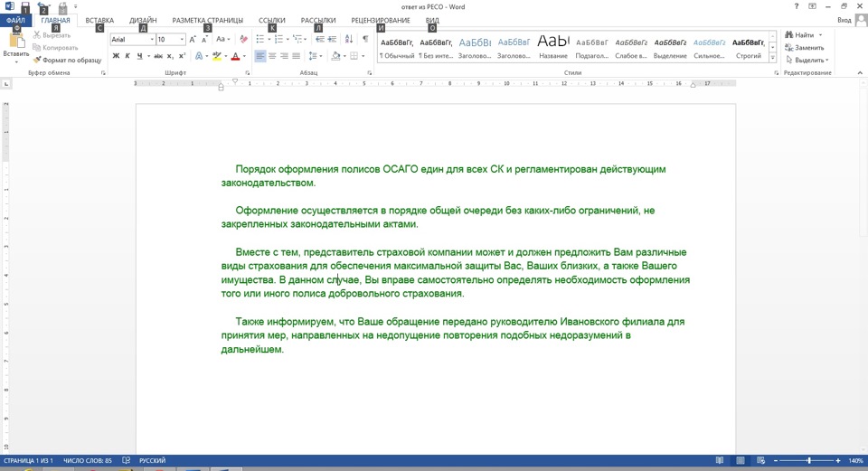Open ribbon display options icon
868x471 pixels.
812,6
